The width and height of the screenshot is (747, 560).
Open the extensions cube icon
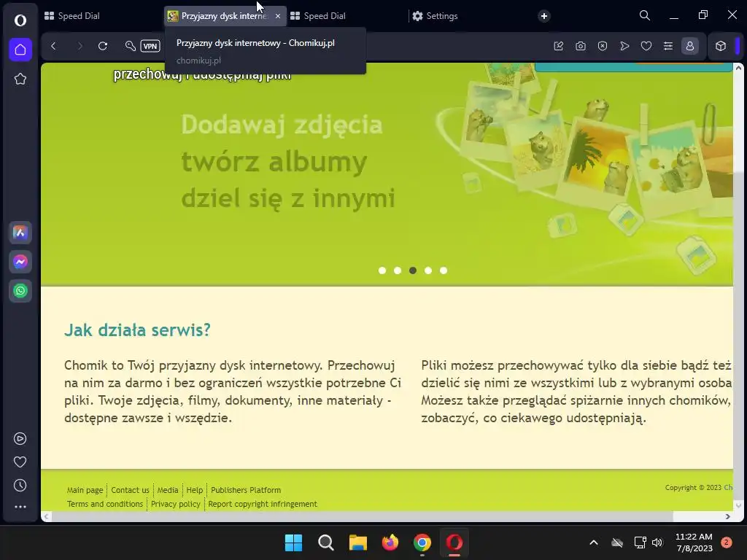click(720, 46)
